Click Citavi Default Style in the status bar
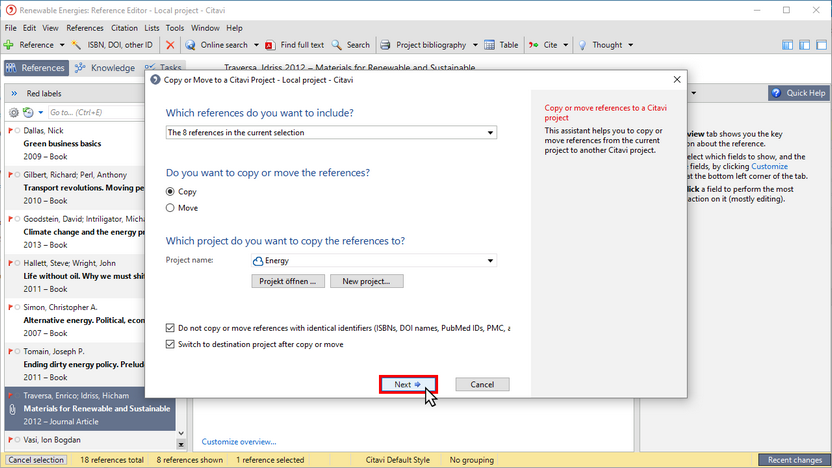 click(397, 460)
